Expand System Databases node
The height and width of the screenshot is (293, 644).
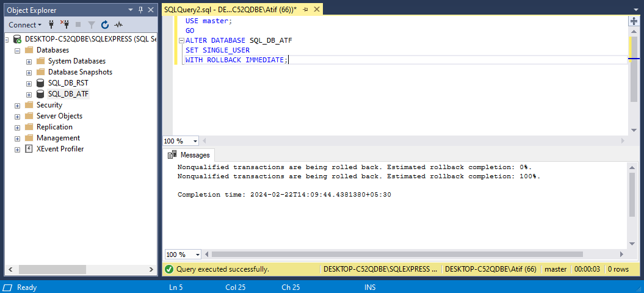click(29, 61)
